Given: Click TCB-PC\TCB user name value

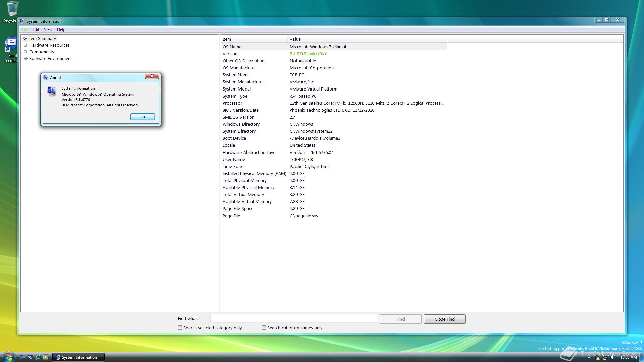Looking at the screenshot, I should pyautogui.click(x=301, y=160).
